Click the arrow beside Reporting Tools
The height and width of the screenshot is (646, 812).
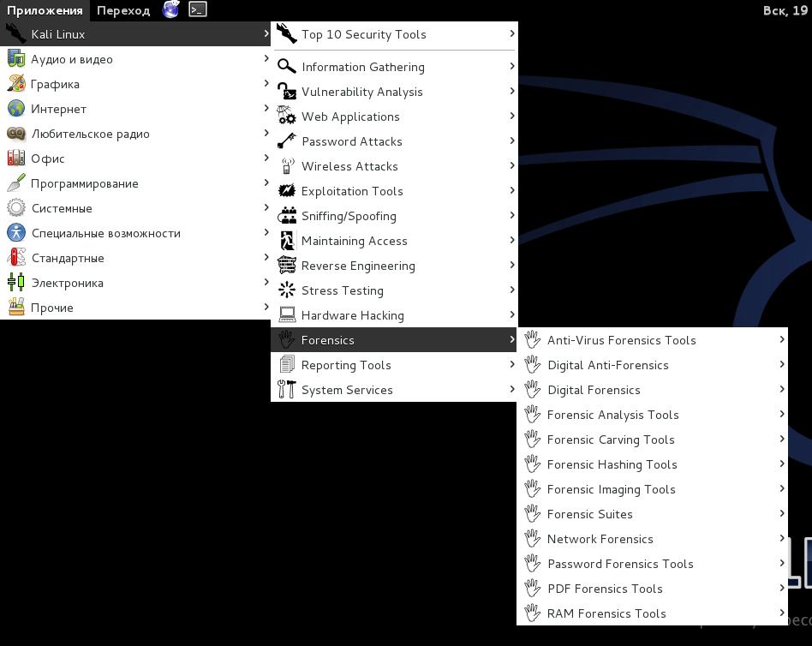(x=511, y=364)
